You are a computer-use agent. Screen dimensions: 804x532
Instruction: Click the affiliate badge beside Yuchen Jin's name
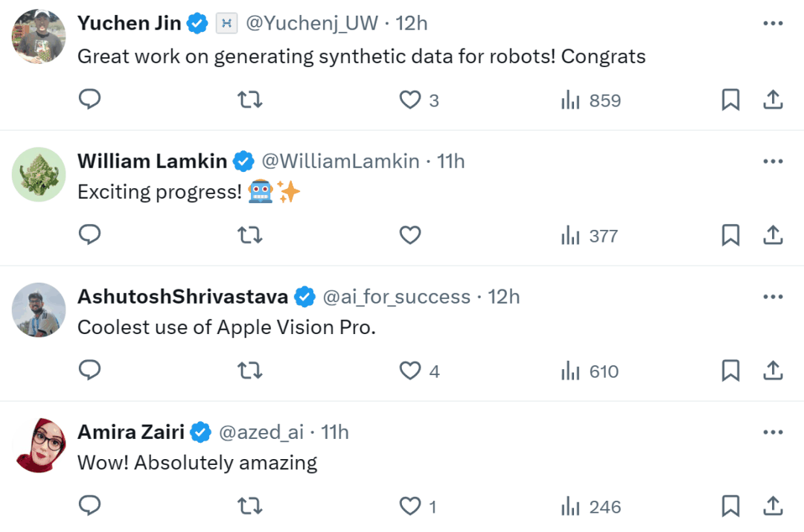click(x=225, y=22)
